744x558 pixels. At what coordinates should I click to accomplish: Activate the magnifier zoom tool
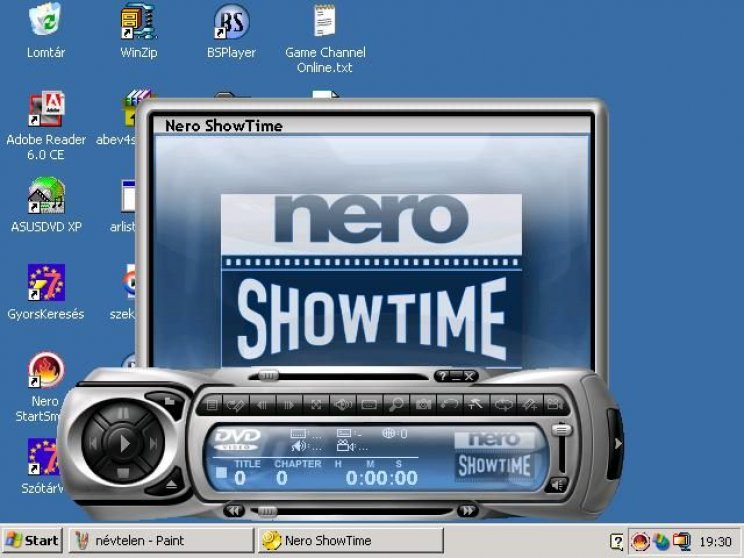[x=396, y=405]
